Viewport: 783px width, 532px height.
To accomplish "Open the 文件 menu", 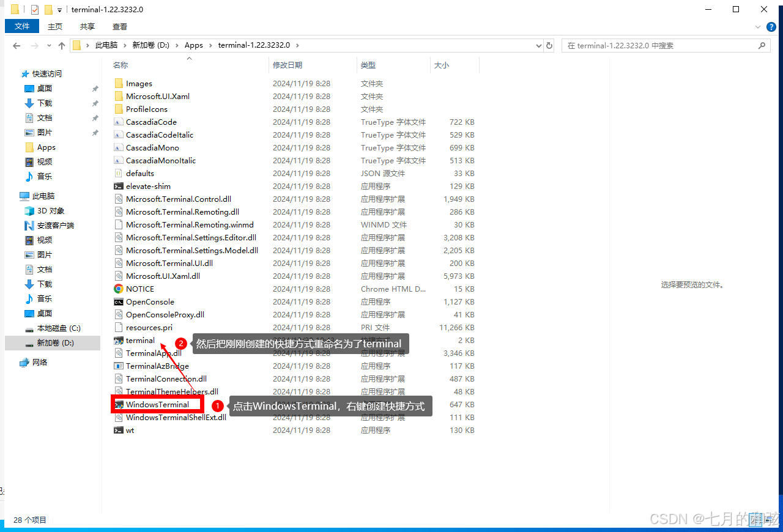I will (x=22, y=26).
